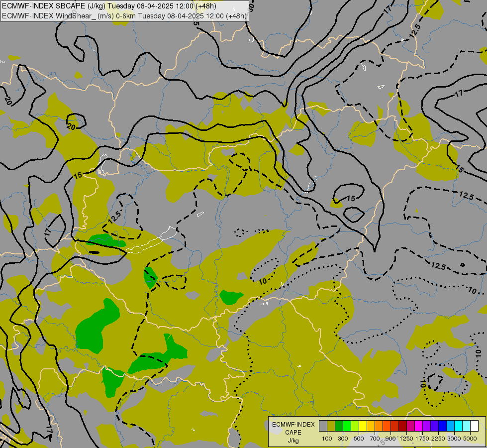487x448 pixels.
Task: Click the legend value "700"
Action: coord(375,439)
